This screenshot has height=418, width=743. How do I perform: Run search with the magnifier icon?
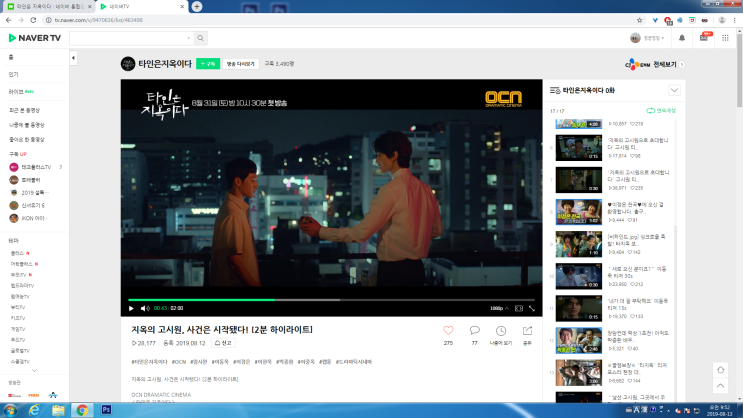pos(200,38)
